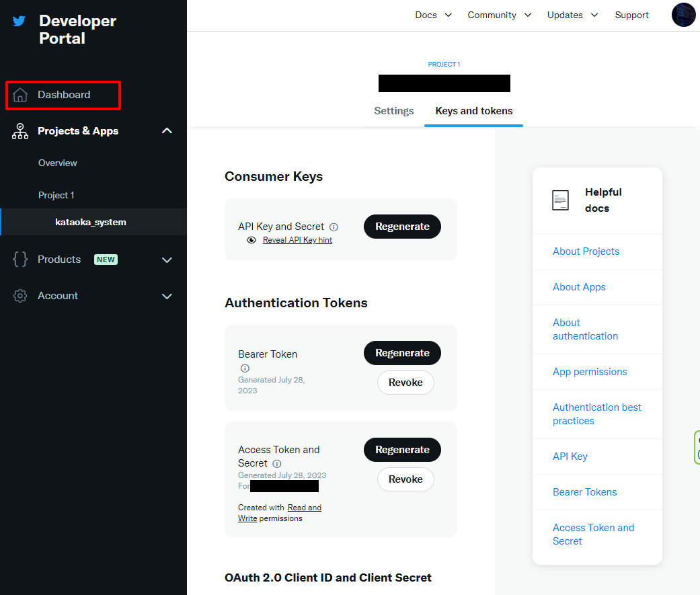Click the Authentication Tokens heading
This screenshot has width=700, height=595.
(296, 303)
